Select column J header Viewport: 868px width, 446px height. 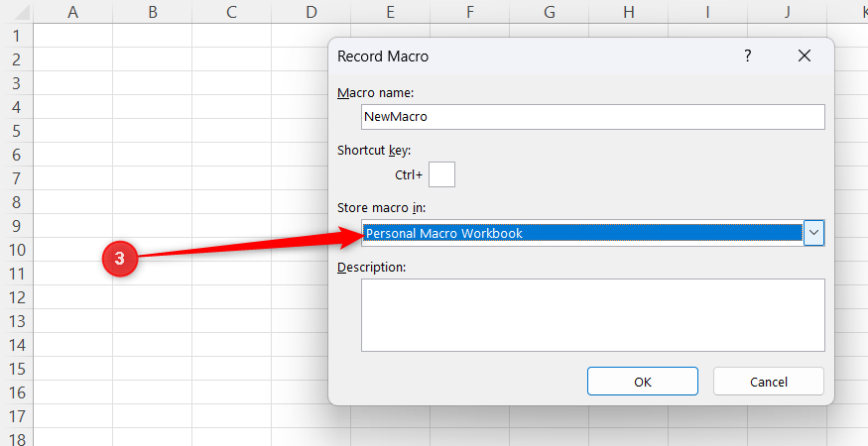click(x=787, y=12)
